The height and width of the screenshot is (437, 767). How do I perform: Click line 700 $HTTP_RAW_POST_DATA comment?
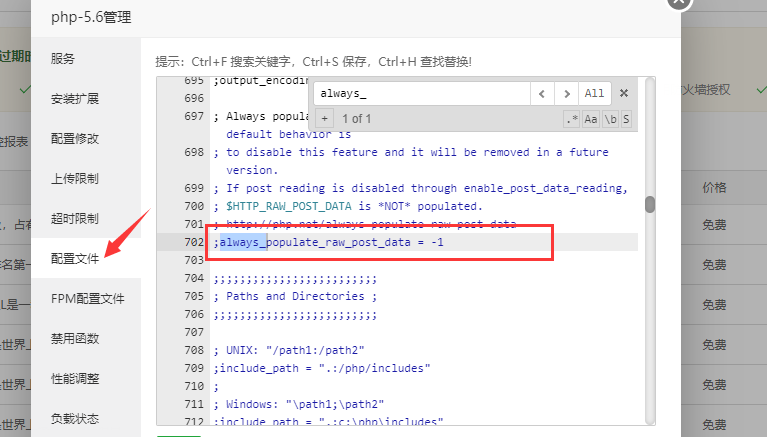[x=348, y=206]
